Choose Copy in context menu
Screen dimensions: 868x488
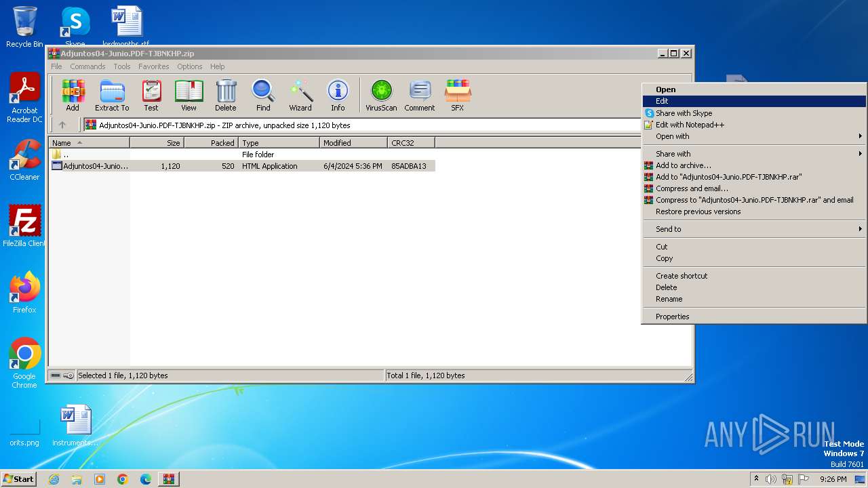click(x=753, y=258)
